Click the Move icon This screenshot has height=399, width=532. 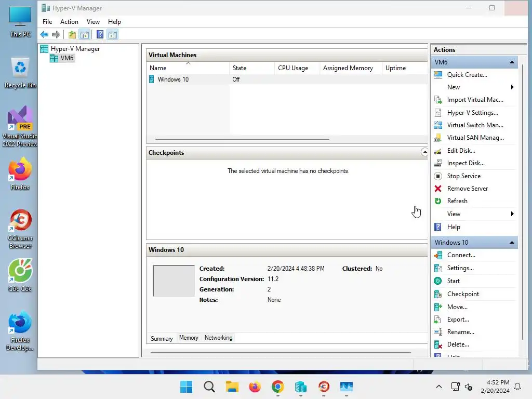(x=438, y=307)
